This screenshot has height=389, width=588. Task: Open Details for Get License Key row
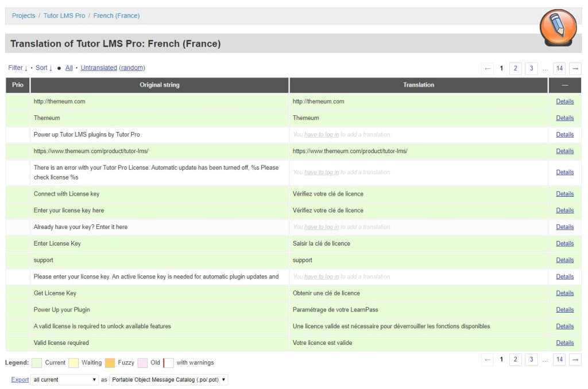(565, 293)
